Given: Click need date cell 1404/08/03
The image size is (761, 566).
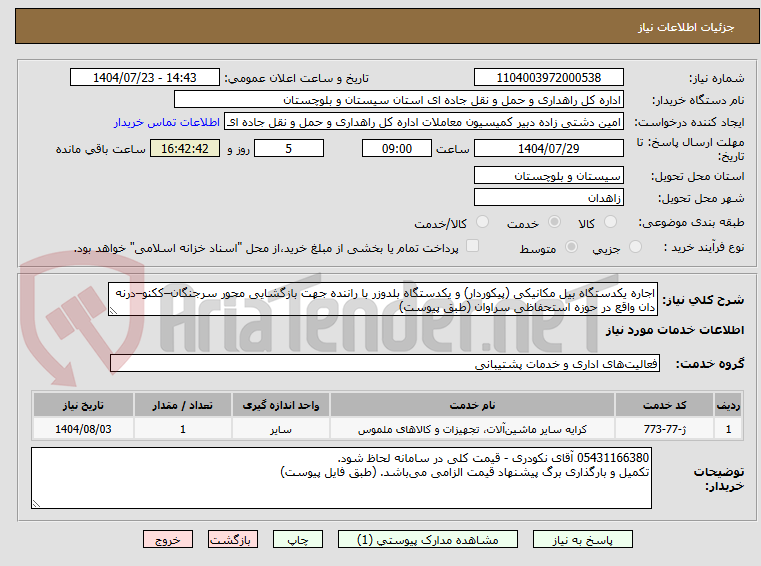Looking at the screenshot, I should [83, 429].
